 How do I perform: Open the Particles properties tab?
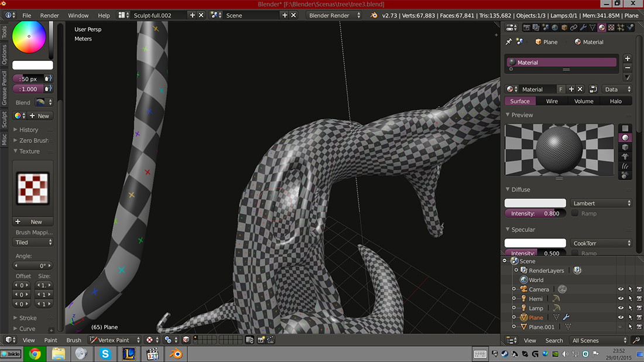coord(621,28)
